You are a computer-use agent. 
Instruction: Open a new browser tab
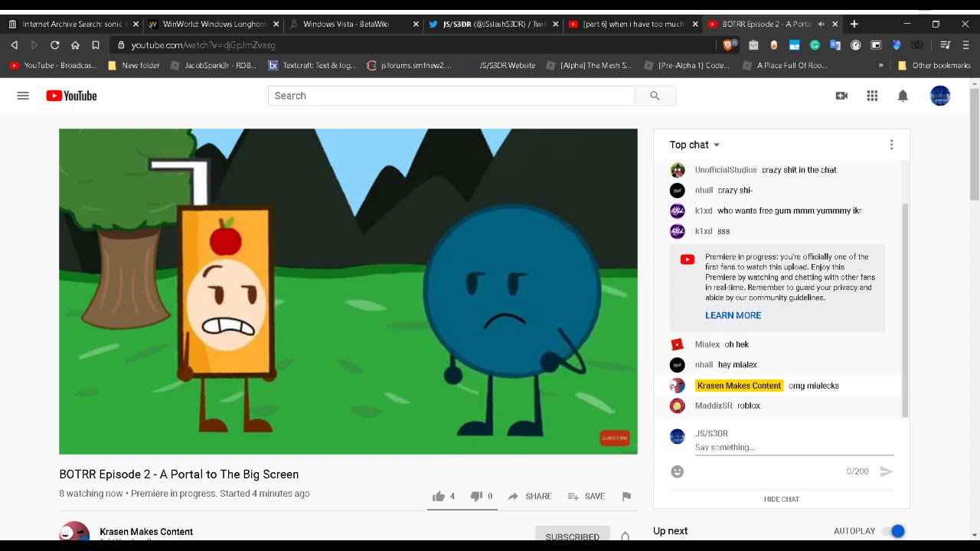854,24
